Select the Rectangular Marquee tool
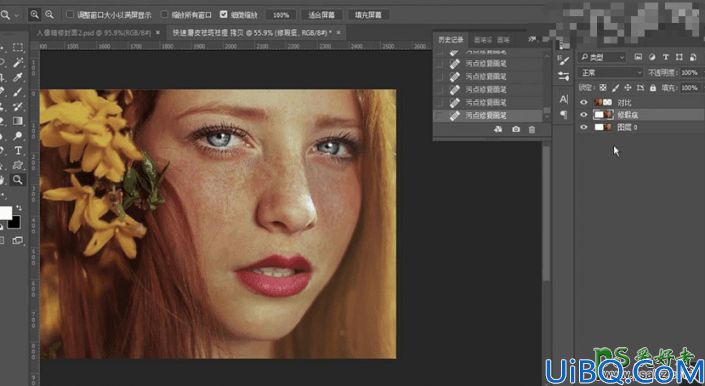The image size is (705, 386). [18, 48]
